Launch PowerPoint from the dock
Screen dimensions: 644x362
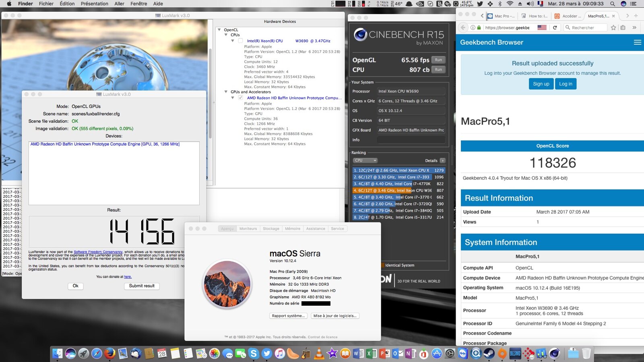pyautogui.click(x=384, y=354)
